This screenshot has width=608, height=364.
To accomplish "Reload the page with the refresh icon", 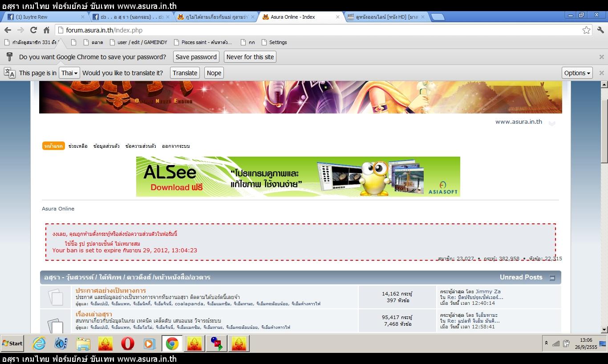I will [x=33, y=30].
